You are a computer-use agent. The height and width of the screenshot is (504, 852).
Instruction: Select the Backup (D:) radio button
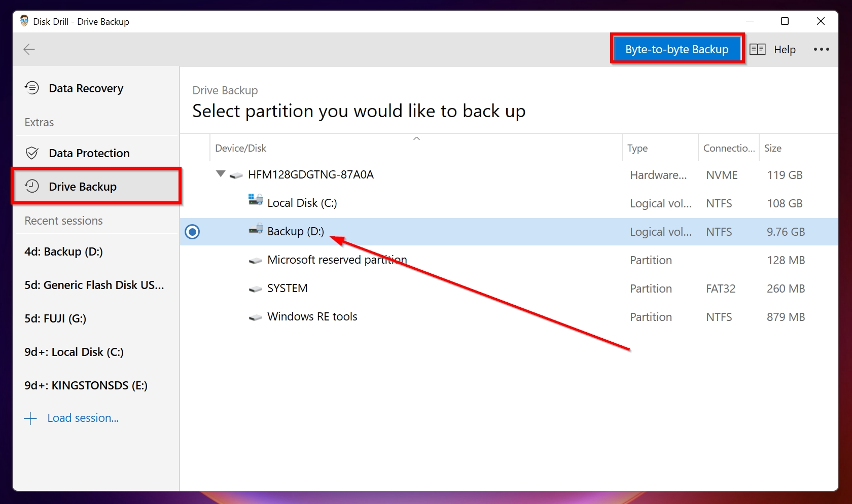192,232
